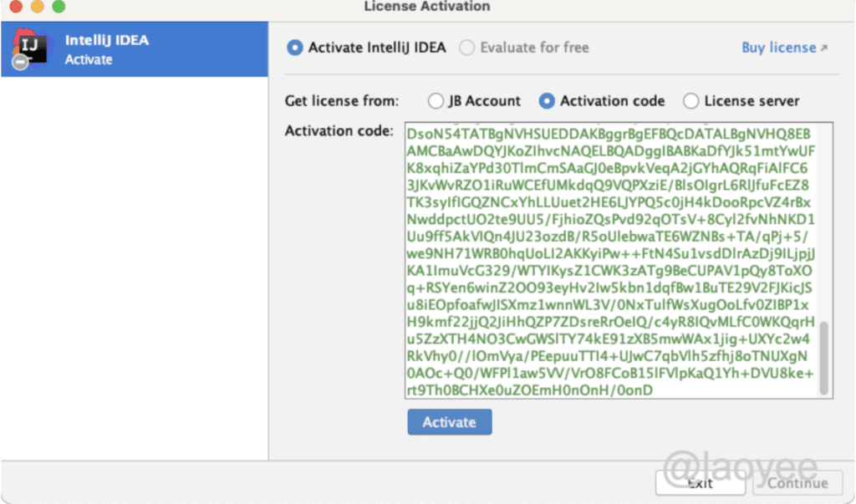Viewport: 856px width, 504px height.
Task: Select the Activate IntelliJ IDEA radio option
Action: [294, 48]
